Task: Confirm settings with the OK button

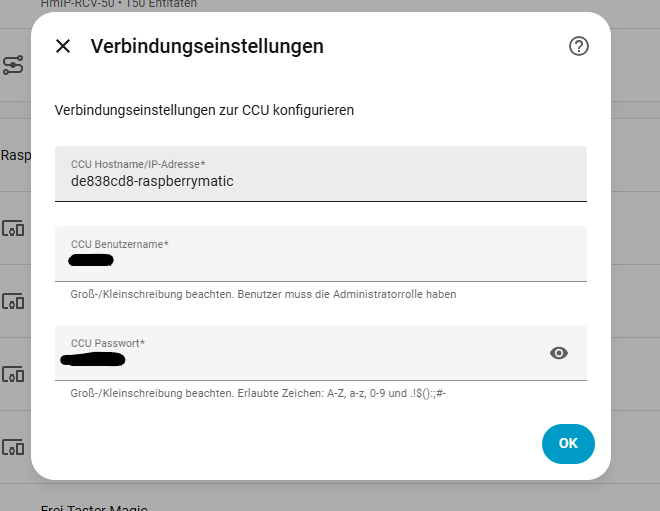Action: coord(568,444)
